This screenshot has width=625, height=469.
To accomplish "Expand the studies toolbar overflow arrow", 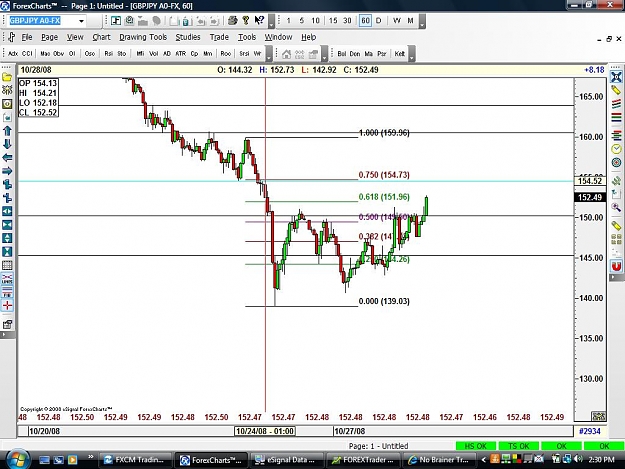I will click(269, 54).
